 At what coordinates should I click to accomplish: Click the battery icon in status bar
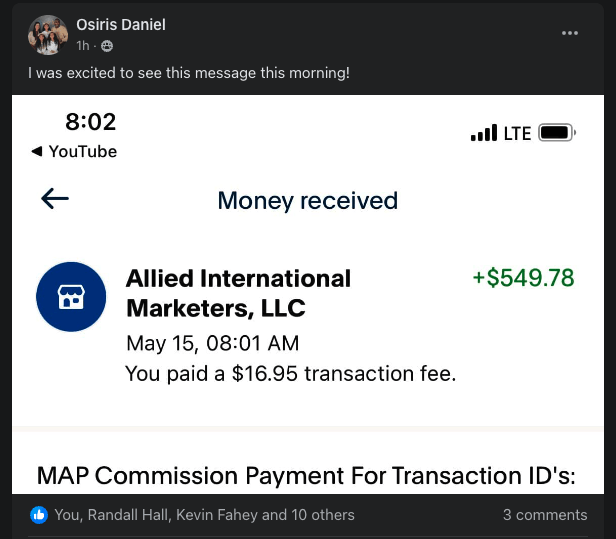click(x=557, y=133)
